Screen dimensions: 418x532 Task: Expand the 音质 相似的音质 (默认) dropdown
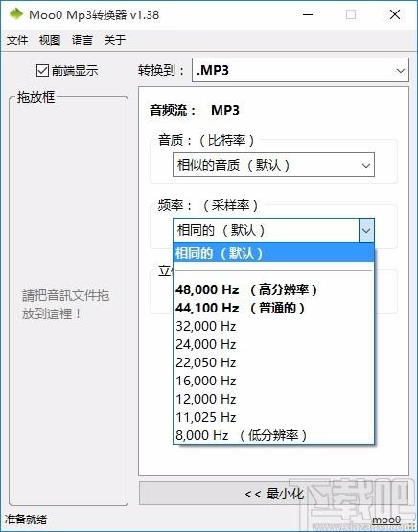pyautogui.click(x=273, y=165)
